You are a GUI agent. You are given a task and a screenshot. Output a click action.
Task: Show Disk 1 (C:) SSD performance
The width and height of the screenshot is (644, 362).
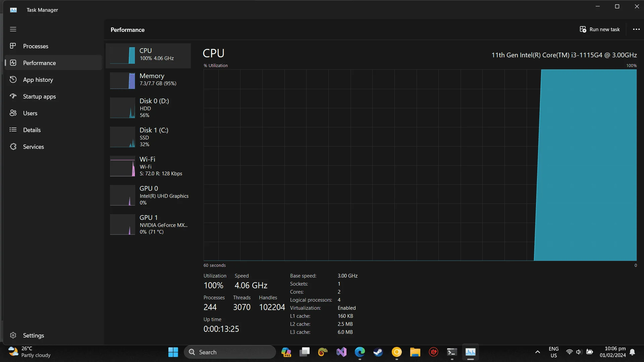pyautogui.click(x=148, y=137)
